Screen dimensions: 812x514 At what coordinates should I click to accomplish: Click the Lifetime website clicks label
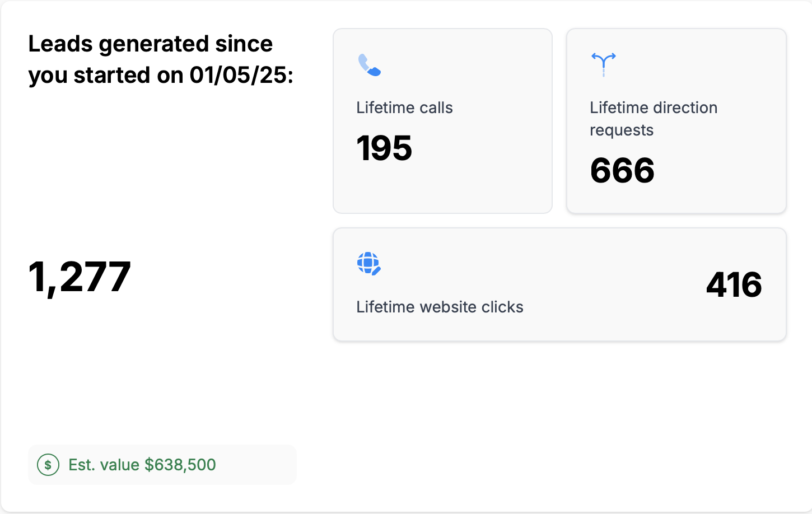pyautogui.click(x=440, y=307)
